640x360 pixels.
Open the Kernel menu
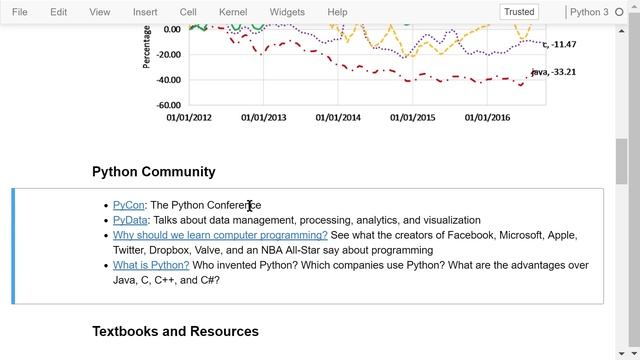(233, 12)
